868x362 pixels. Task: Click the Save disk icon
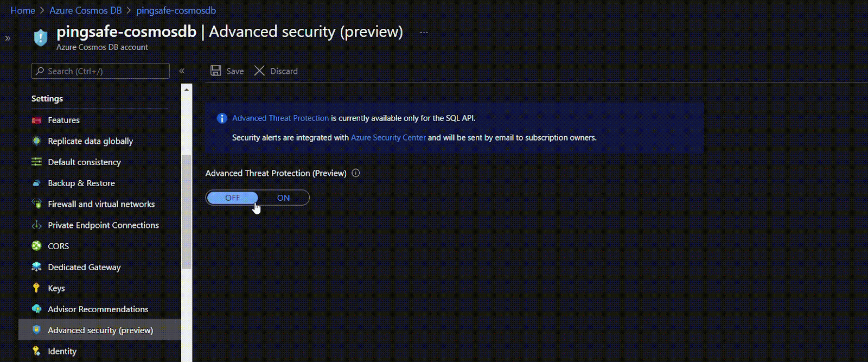click(x=216, y=71)
